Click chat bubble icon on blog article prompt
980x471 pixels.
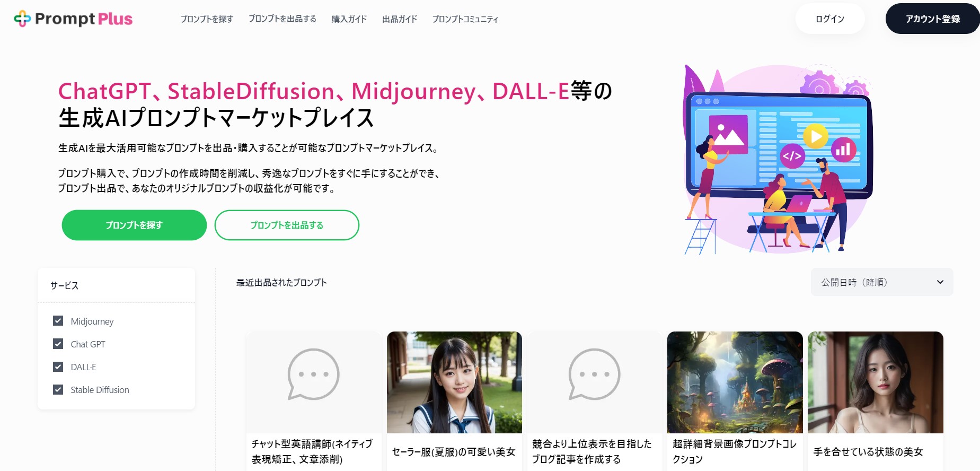594,374
